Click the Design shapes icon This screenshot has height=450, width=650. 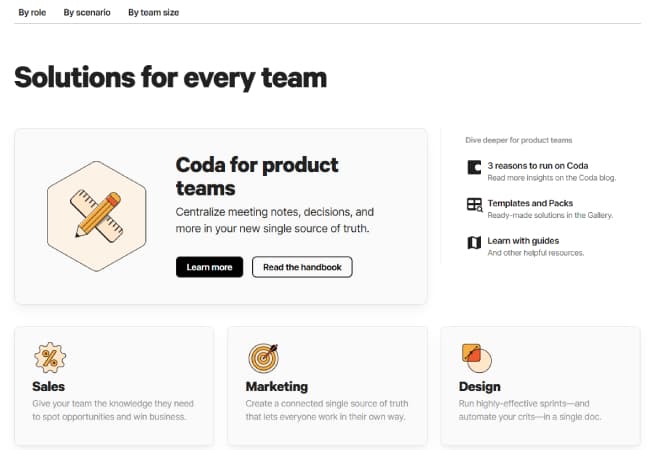tap(474, 356)
